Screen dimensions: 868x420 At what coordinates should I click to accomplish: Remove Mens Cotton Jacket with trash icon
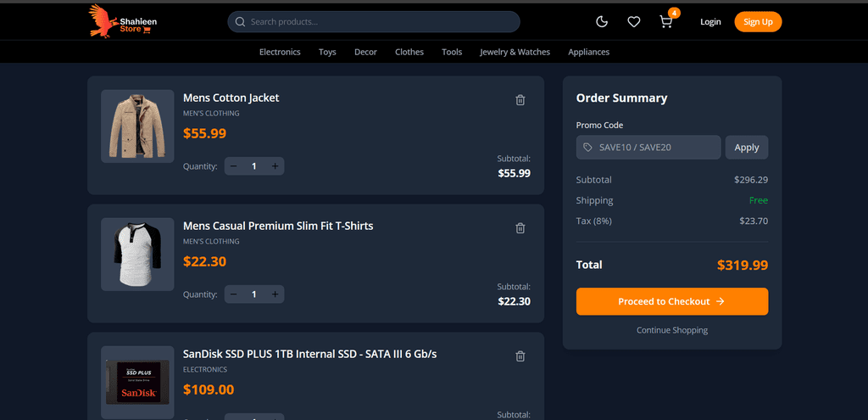520,100
